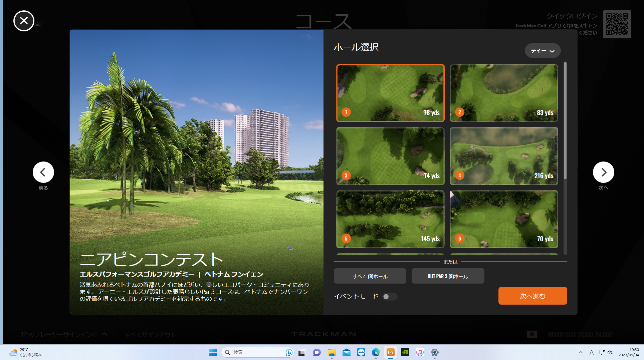644x360 pixels.
Task: Click the quick login QR code
Action: (x=617, y=24)
